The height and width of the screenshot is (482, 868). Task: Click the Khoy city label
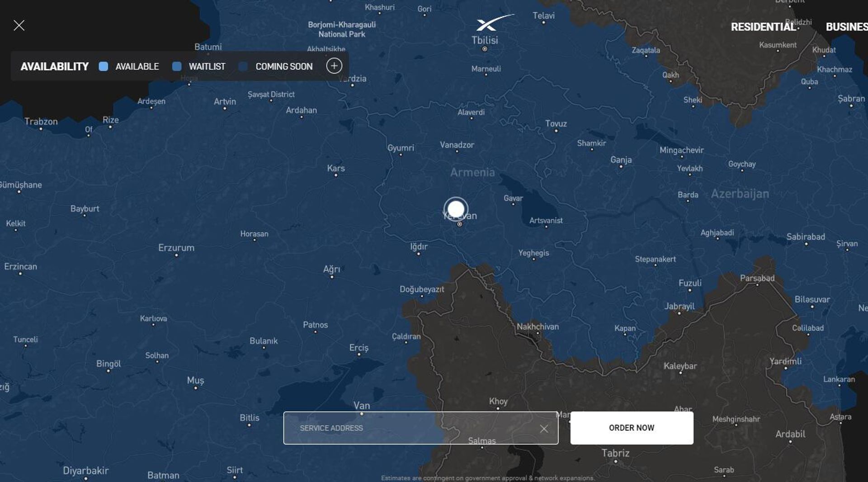(498, 401)
